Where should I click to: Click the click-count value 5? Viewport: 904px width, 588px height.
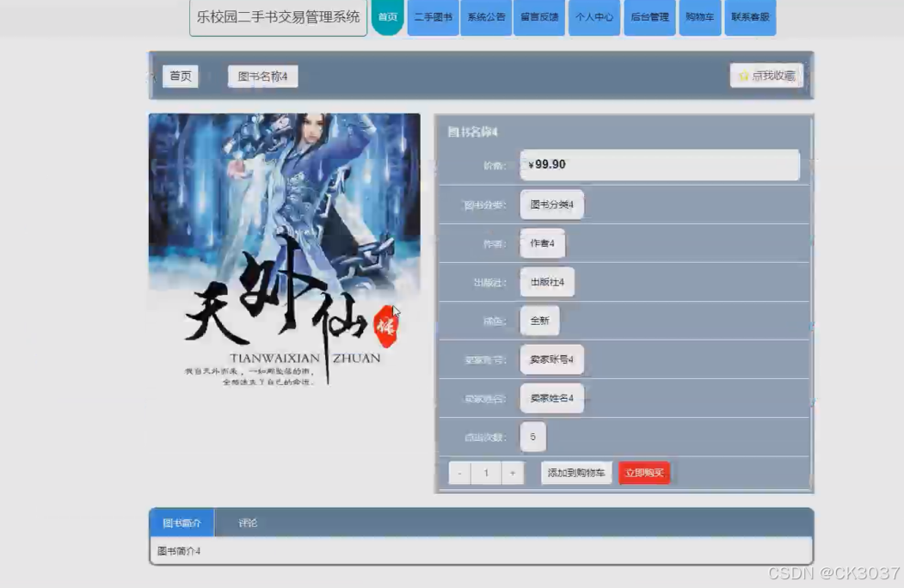[532, 437]
